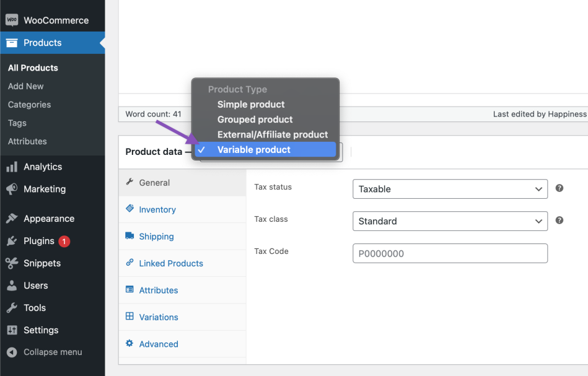The width and height of the screenshot is (588, 376).
Task: Click the Analytics bar chart icon
Action: (12, 167)
